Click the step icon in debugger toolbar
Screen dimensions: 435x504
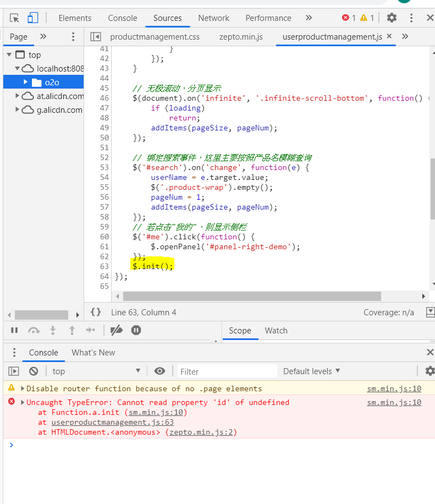pos(91,330)
